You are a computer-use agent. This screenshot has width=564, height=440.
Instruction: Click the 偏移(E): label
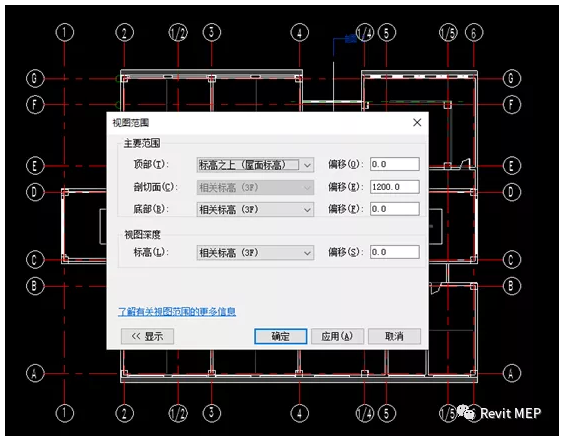pos(345,187)
